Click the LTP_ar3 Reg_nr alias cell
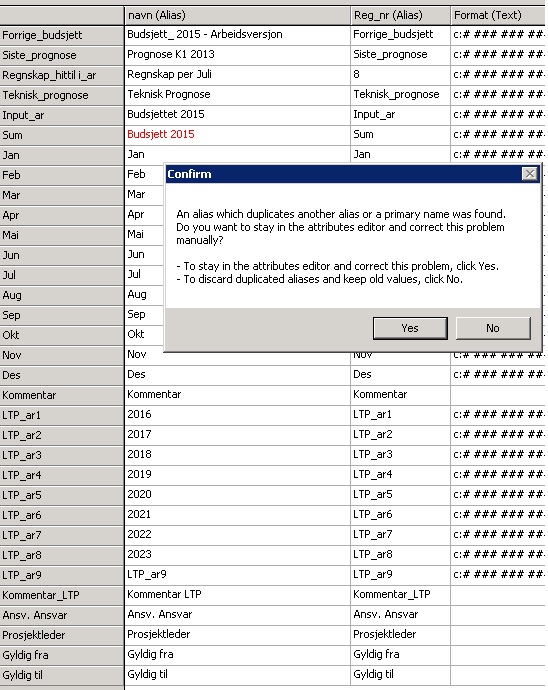 [401, 455]
